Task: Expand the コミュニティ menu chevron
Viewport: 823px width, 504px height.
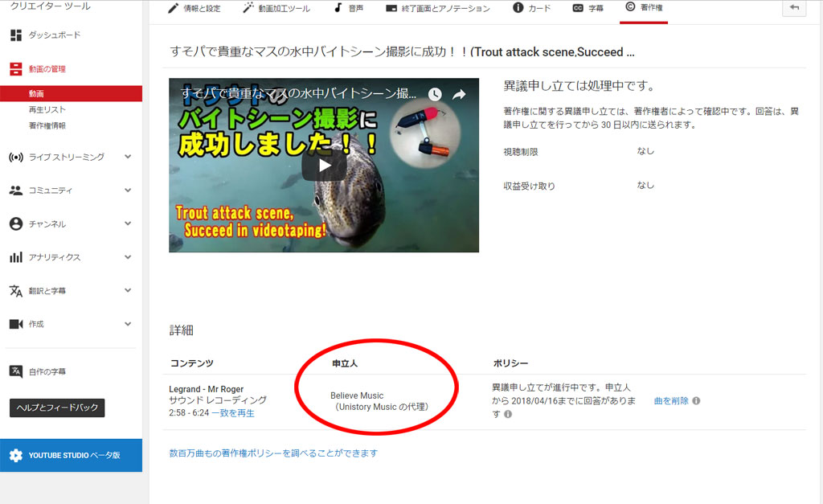Action: pyautogui.click(x=128, y=191)
